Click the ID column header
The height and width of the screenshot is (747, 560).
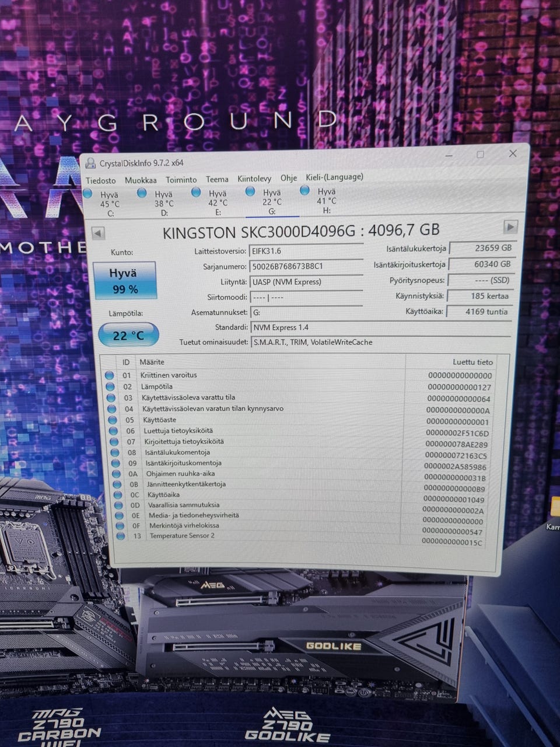(126, 362)
